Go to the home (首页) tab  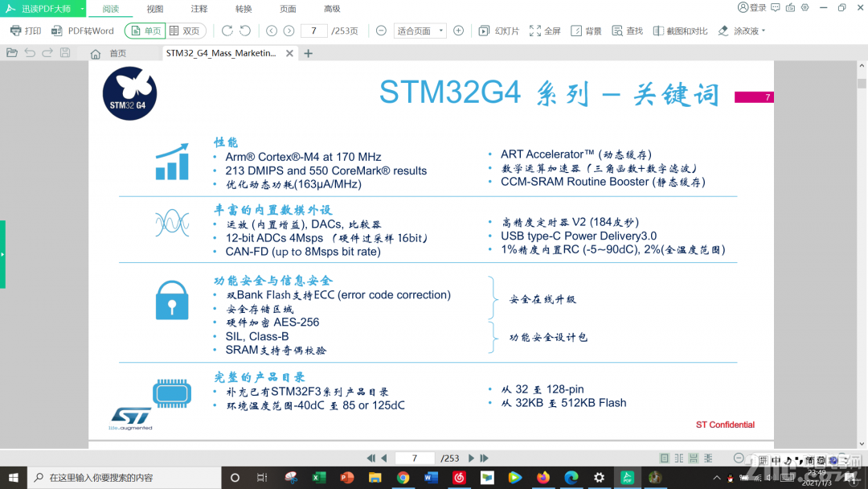coord(108,54)
